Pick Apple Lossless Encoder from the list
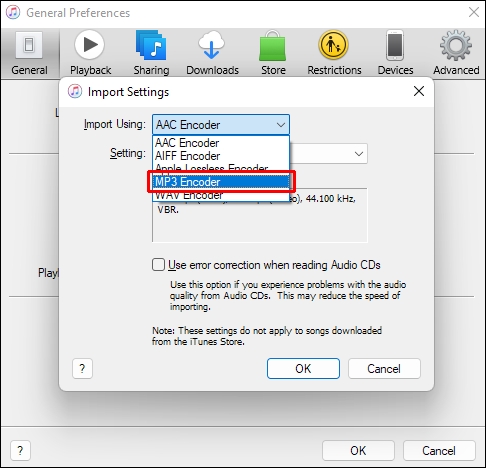The height and width of the screenshot is (468, 486). click(x=221, y=168)
